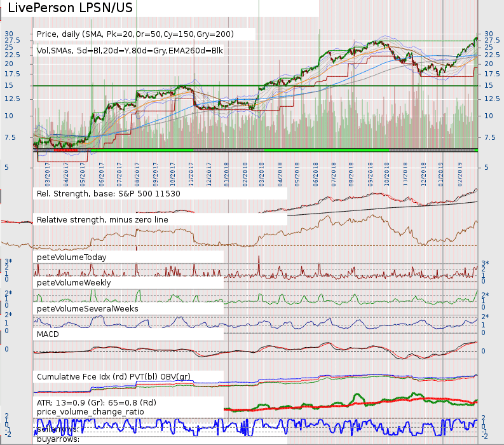Click the 'peteVolumeToday' panel label
504x445 pixels.
point(72,257)
